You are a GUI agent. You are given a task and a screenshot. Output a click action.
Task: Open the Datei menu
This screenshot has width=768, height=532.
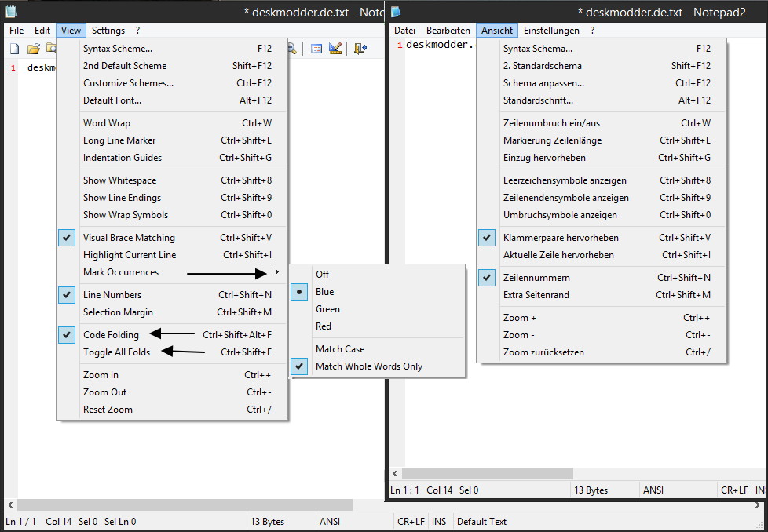point(404,31)
